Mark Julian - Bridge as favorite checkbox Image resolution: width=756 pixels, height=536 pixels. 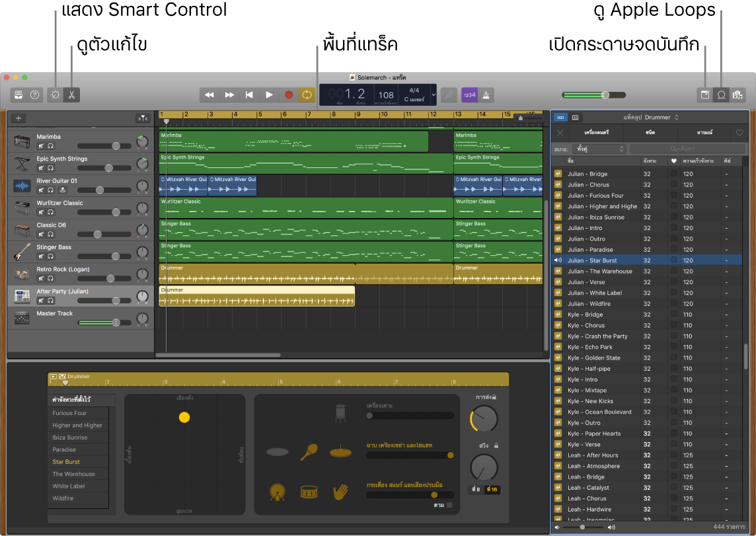point(673,174)
